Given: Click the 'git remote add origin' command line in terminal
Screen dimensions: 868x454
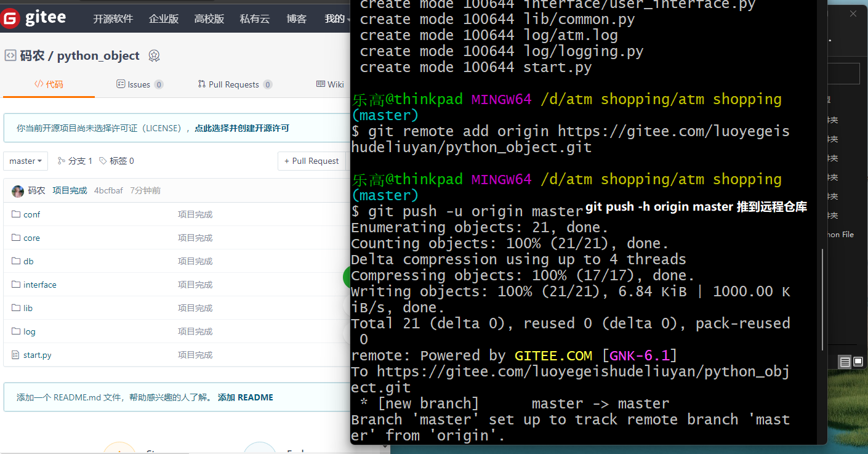Looking at the screenshot, I should (570, 139).
